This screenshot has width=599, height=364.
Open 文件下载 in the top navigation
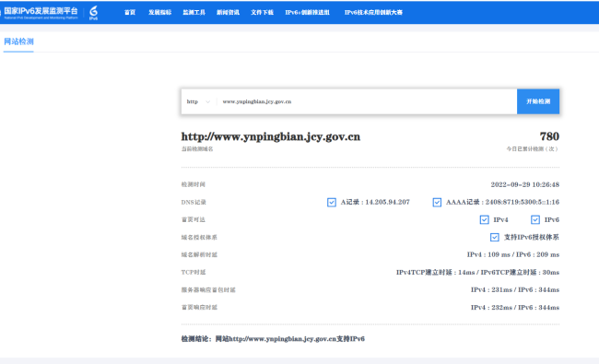pos(262,12)
